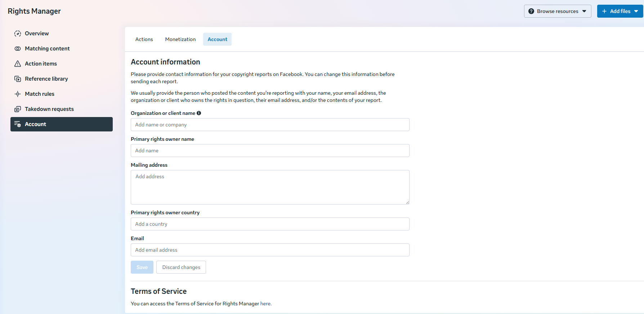Click the Match rules icon

(x=17, y=94)
